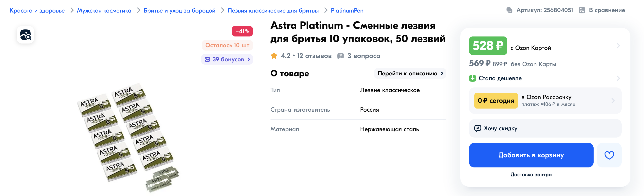Click платеж ≈106 ₽ в месяц text
The height and width of the screenshot is (196, 644).
tap(548, 104)
